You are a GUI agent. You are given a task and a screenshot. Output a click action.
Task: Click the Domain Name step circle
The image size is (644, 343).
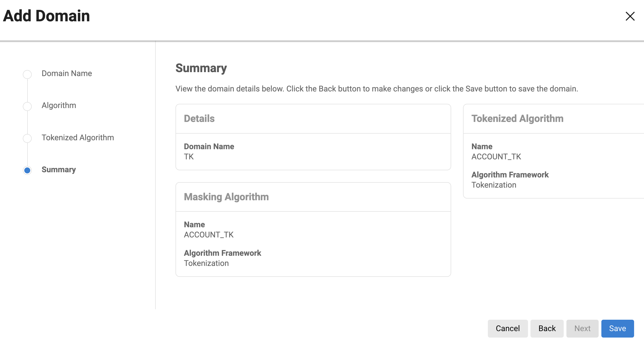tap(27, 74)
